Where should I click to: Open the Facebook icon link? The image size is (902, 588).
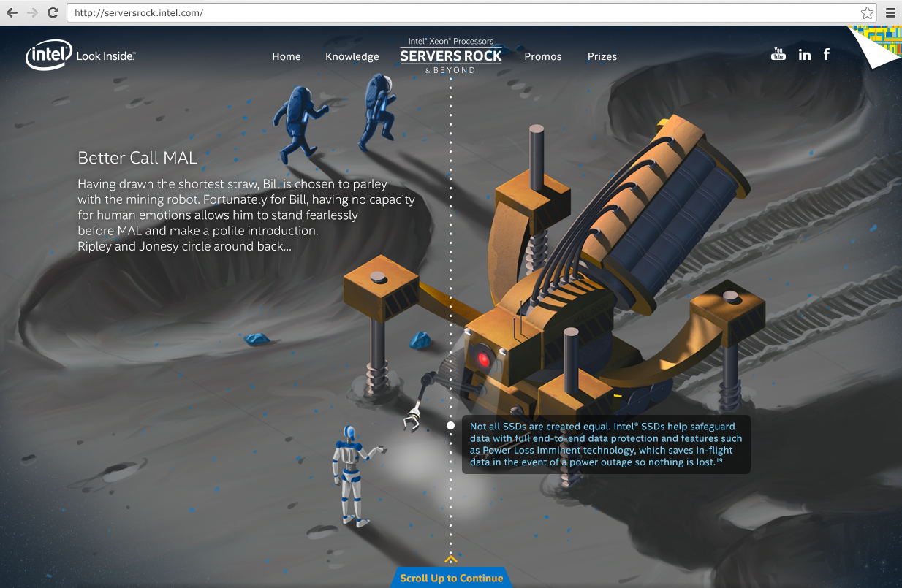coord(827,54)
